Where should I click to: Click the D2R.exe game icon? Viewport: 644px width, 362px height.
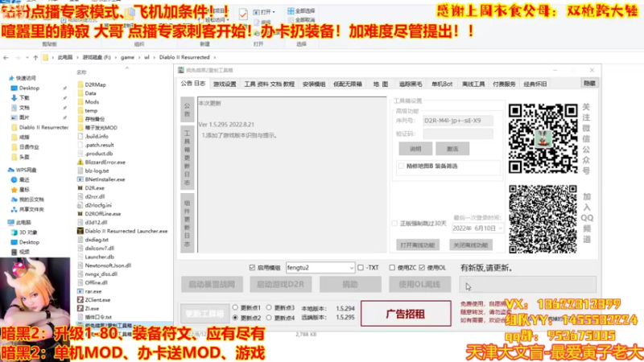(x=80, y=188)
